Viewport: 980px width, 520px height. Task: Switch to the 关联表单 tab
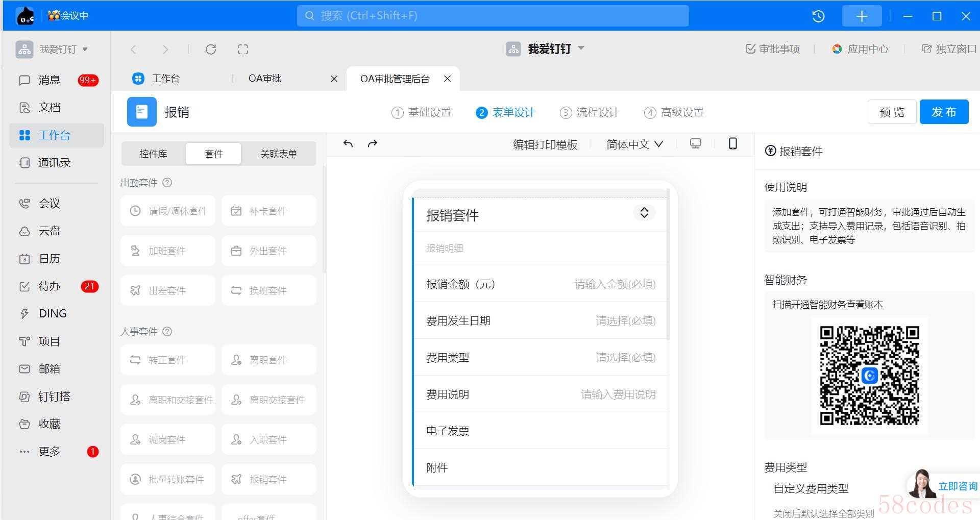click(x=279, y=154)
